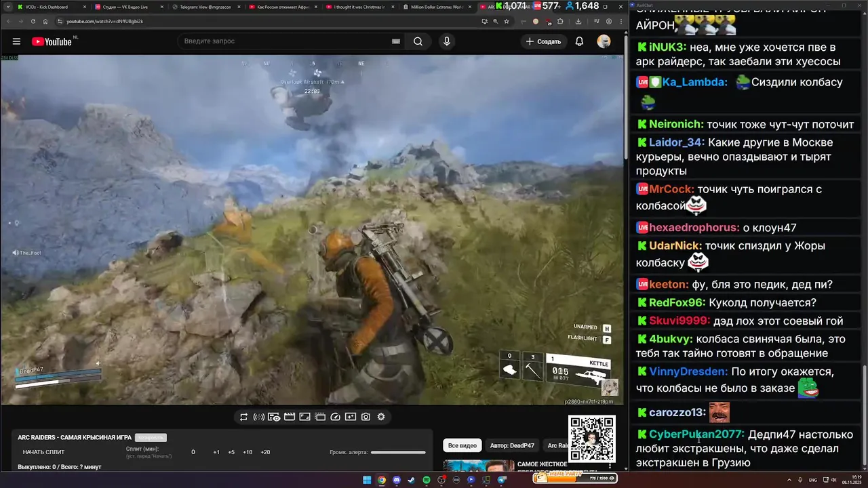Open Steam from the taskbar
The height and width of the screenshot is (488, 868).
(412, 480)
